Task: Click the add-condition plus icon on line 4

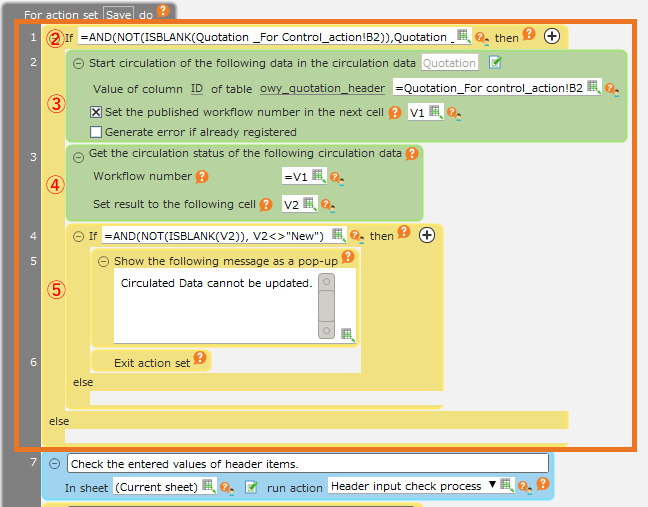Action: click(x=427, y=235)
